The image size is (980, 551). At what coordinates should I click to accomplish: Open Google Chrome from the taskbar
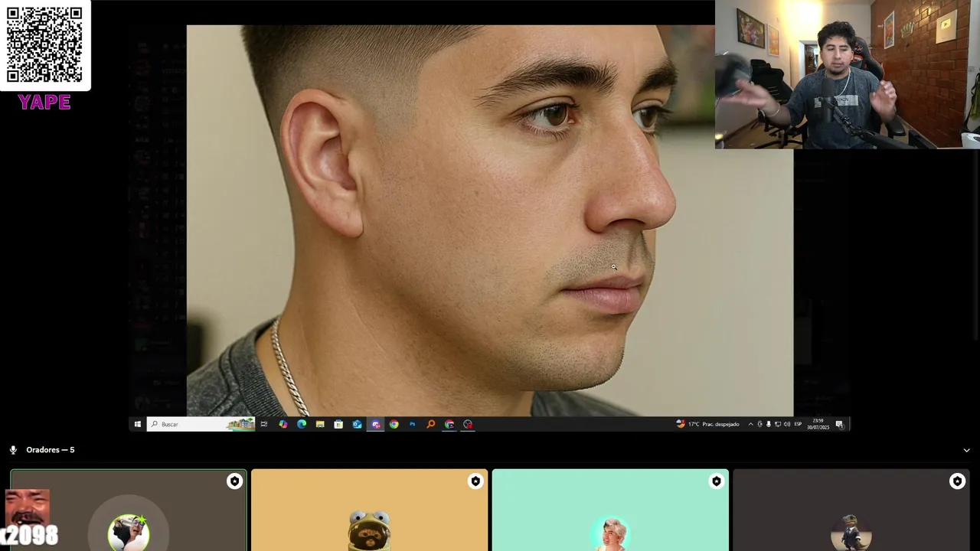[394, 424]
